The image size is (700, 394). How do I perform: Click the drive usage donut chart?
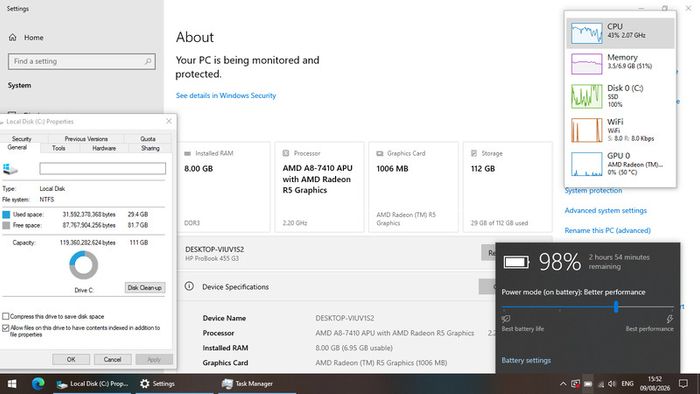83,265
